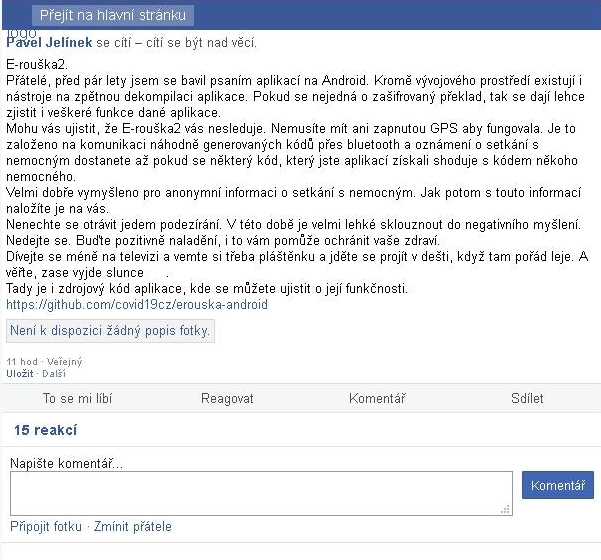The image size is (601, 560).
Task: Select "Komentář" in the post action bar
Action: [377, 398]
